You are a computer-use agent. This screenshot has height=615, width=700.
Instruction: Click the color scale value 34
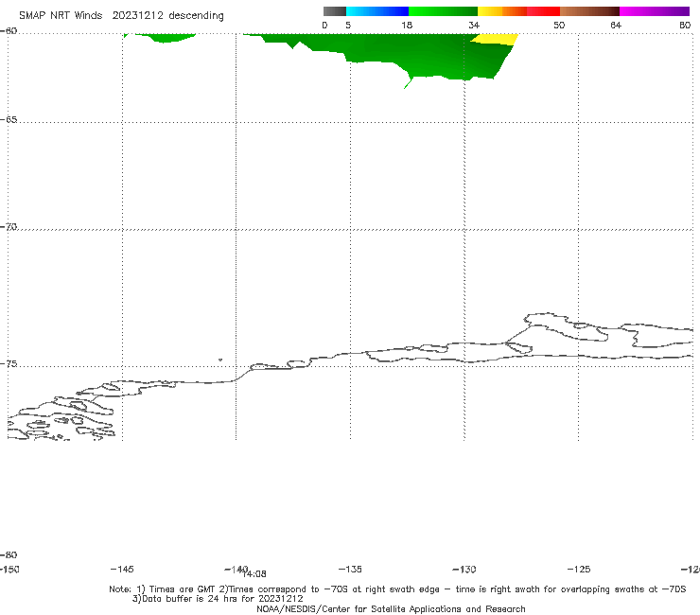(x=474, y=26)
